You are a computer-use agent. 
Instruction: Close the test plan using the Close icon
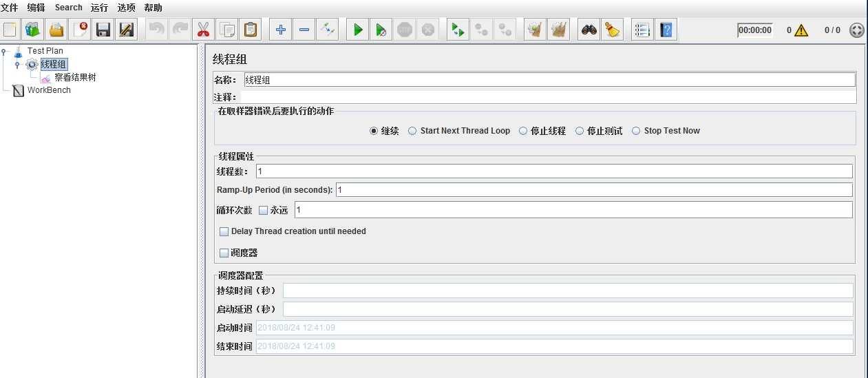pyautogui.click(x=80, y=30)
